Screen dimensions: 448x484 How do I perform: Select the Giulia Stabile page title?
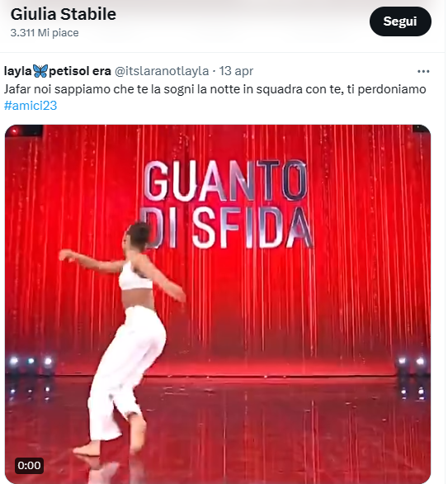click(x=64, y=14)
